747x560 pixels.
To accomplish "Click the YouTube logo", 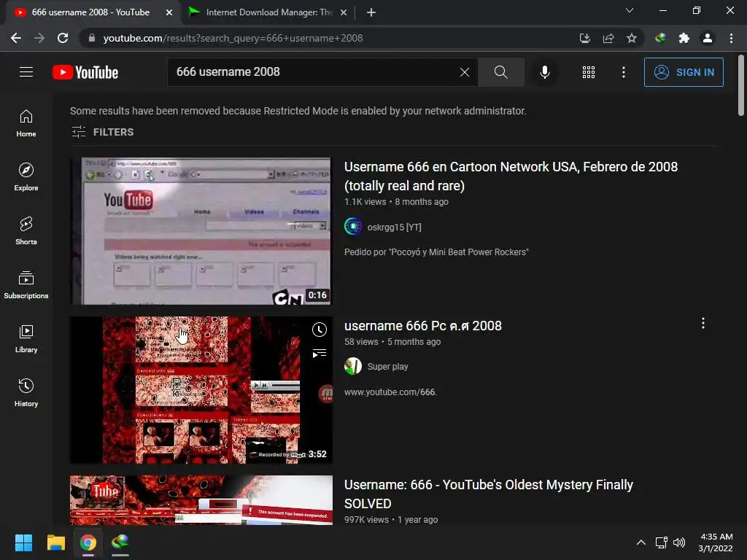I will [x=85, y=72].
